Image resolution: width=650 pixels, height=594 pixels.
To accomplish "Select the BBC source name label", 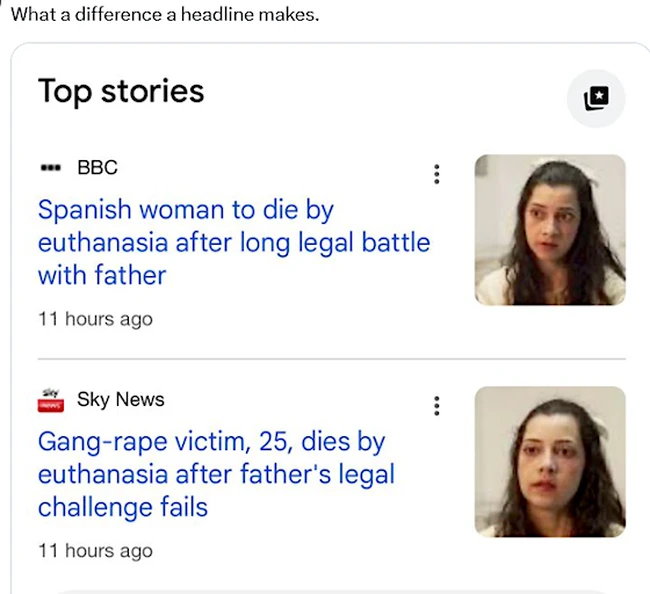I will point(97,168).
